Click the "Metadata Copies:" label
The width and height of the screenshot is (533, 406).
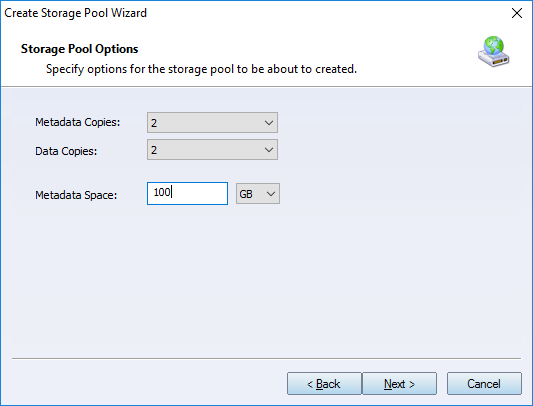click(78, 122)
